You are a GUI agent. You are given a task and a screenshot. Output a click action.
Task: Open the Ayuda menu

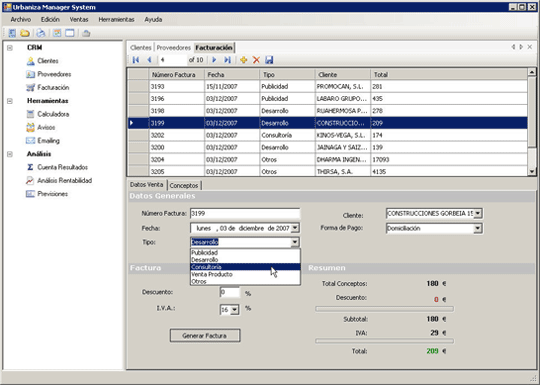[x=153, y=20]
